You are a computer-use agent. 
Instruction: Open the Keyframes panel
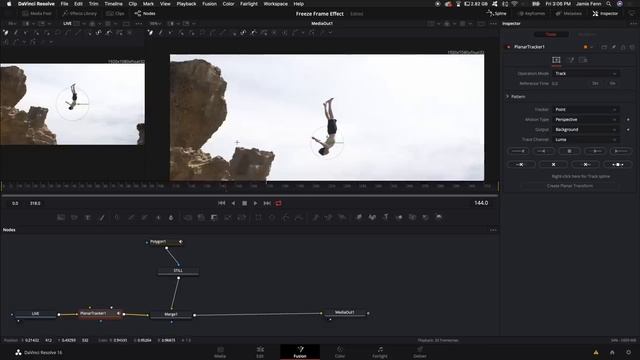531,13
